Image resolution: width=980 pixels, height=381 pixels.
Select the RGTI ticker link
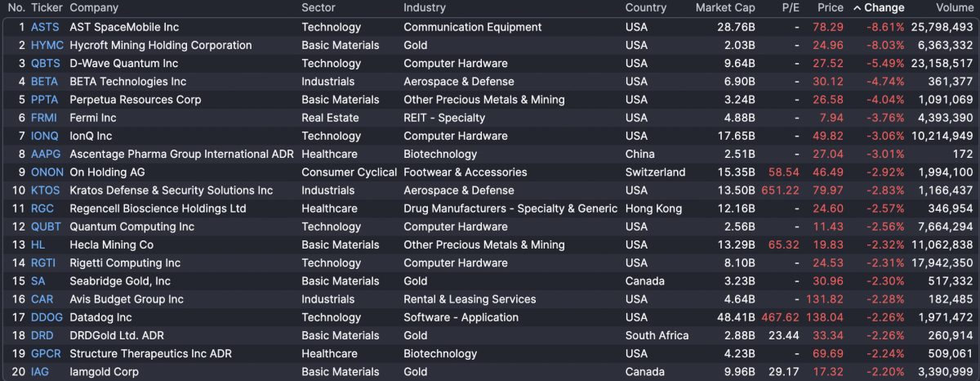(43, 262)
